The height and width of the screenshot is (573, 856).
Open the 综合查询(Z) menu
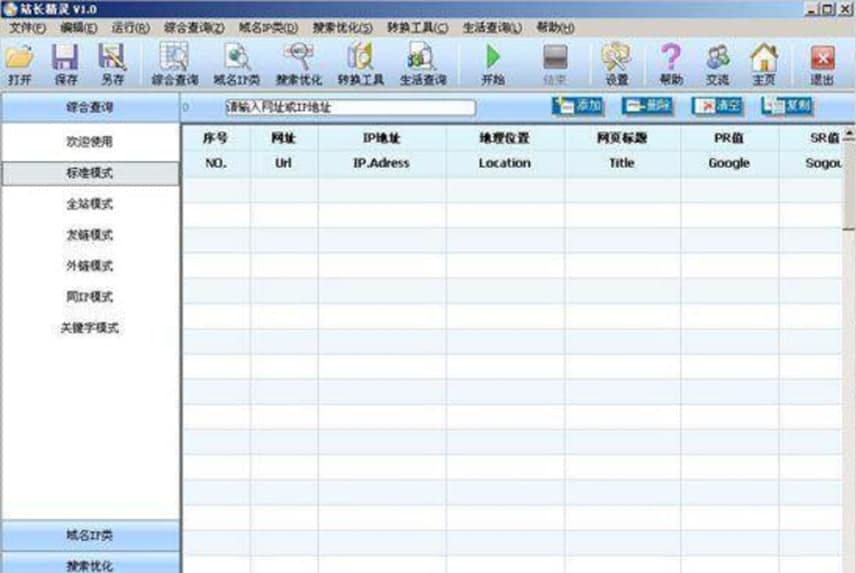[x=194, y=27]
